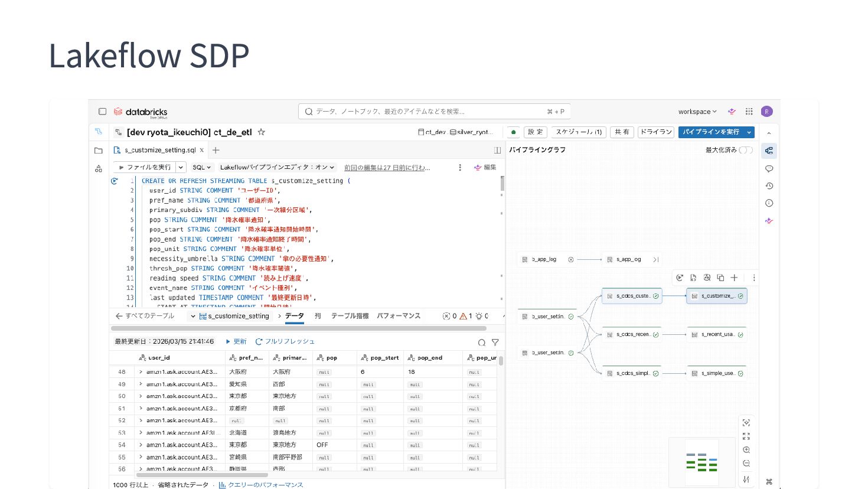The width and height of the screenshot is (868, 489).
Task: Open the クエリーのパフォーマンス link
Action: [x=261, y=485]
